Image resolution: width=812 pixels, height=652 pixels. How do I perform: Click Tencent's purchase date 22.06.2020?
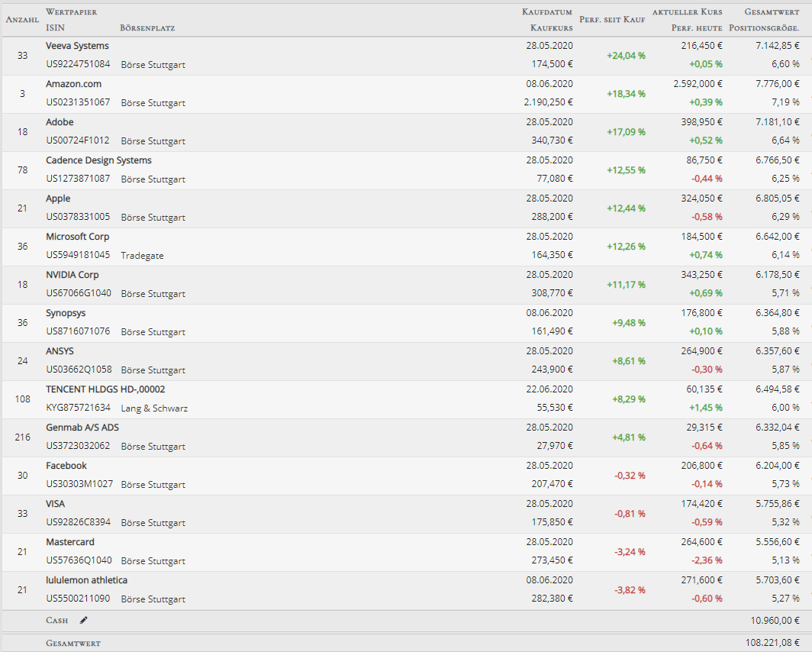[x=549, y=389]
